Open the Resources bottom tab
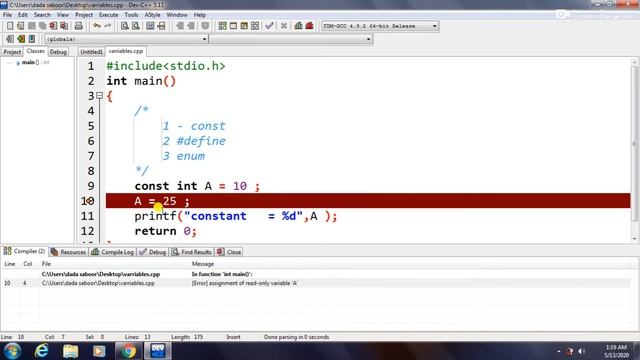640x360 pixels. click(x=68, y=252)
